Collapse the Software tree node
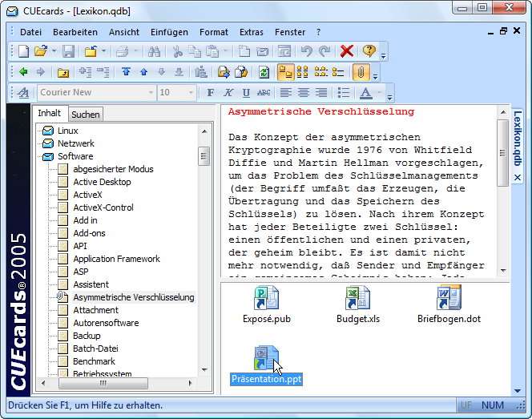 click(x=48, y=156)
